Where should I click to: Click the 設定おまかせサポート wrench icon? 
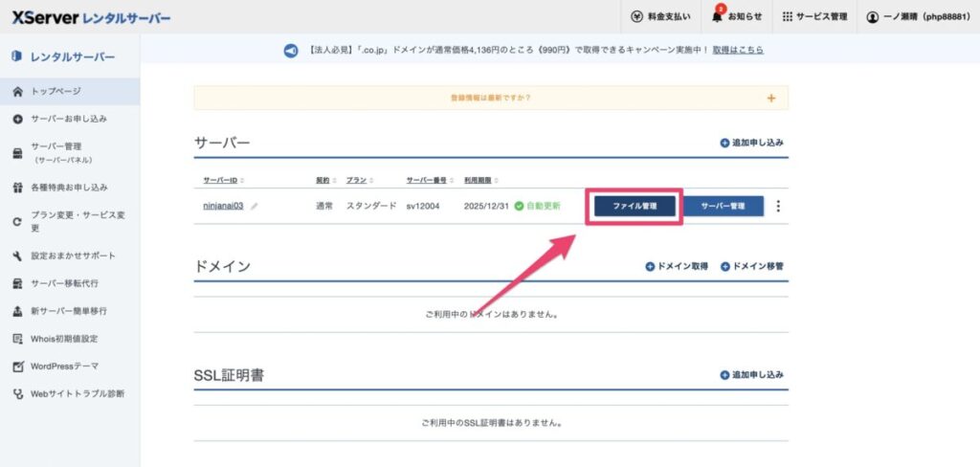coord(17,256)
